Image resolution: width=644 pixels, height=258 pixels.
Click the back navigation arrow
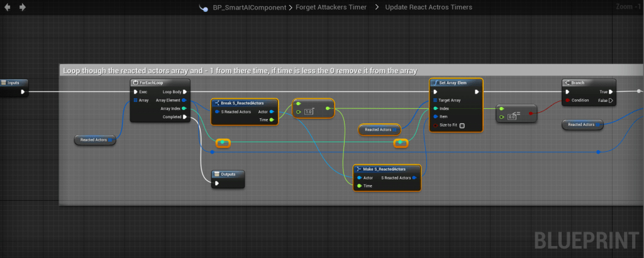pos(8,8)
